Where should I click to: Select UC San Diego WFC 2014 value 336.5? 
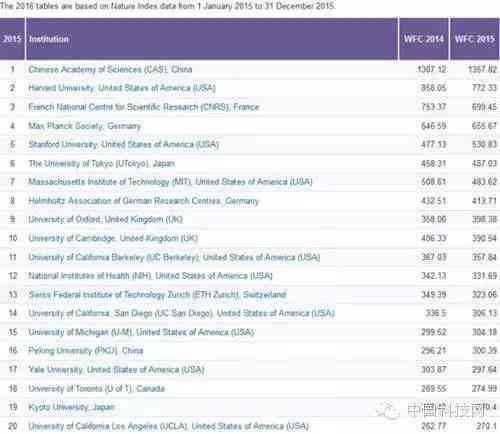436,313
